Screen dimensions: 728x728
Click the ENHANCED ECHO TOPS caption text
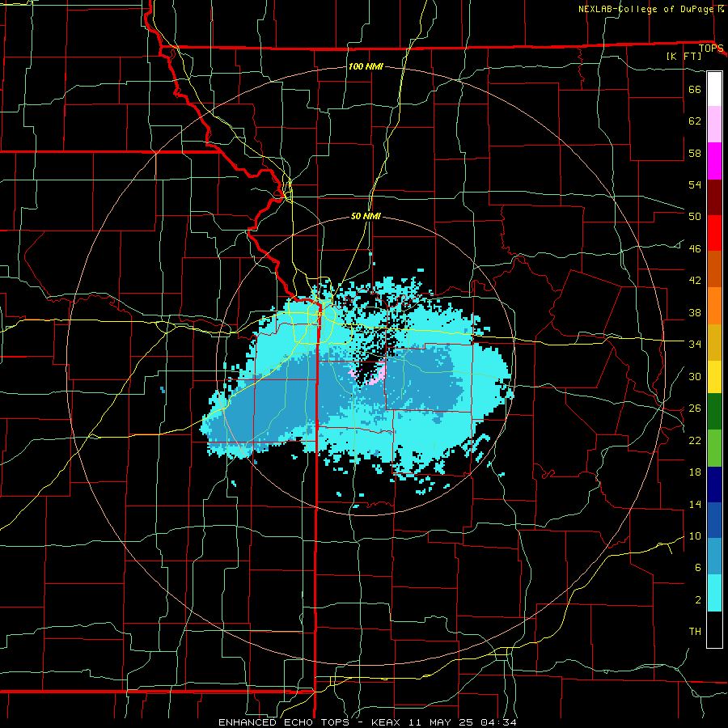284,722
